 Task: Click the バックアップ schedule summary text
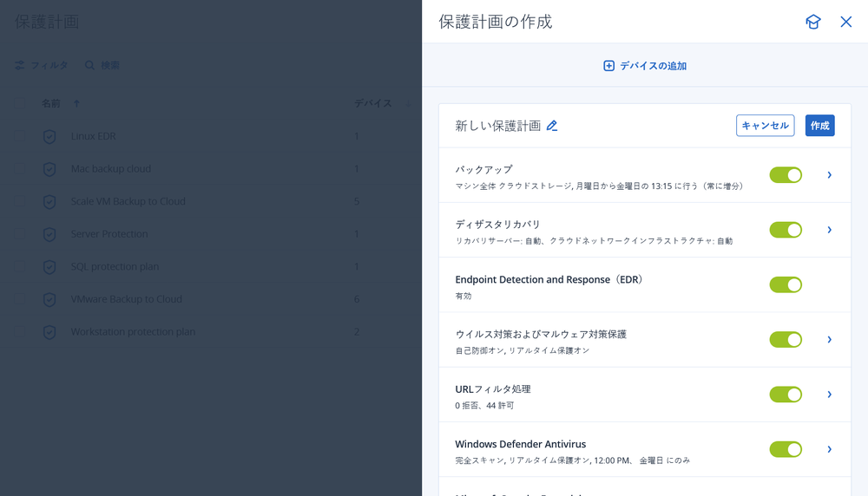point(599,186)
